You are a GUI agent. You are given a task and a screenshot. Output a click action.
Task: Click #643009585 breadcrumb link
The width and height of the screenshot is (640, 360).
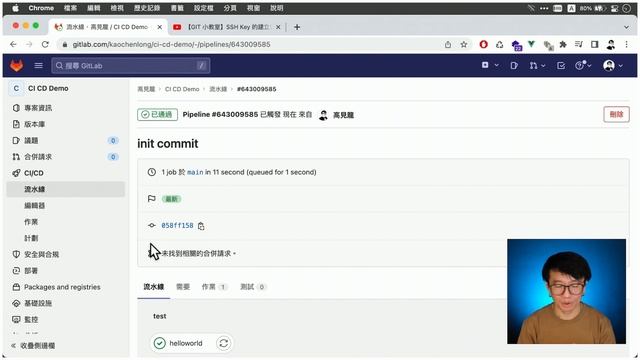(x=257, y=89)
